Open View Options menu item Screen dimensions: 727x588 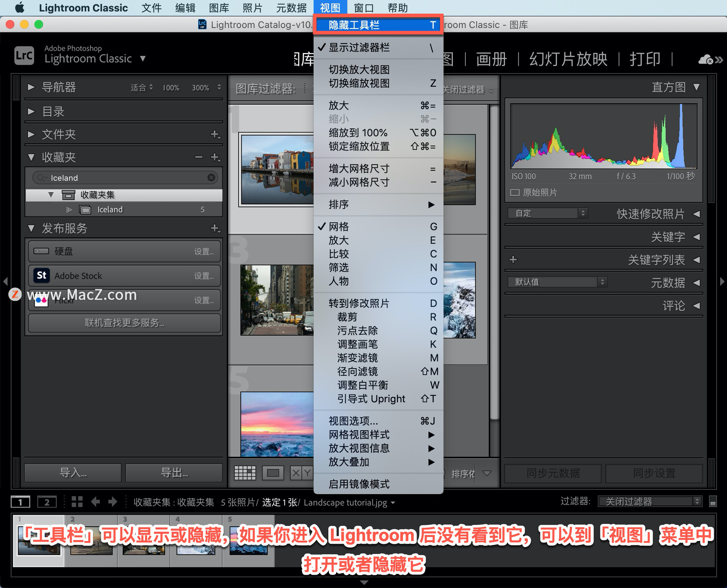[379, 421]
